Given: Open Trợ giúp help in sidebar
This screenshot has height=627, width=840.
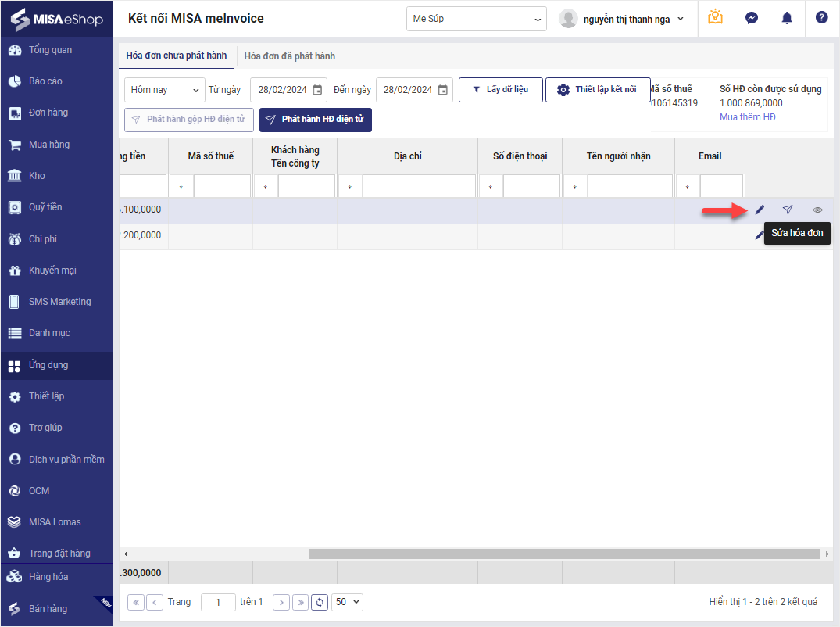Looking at the screenshot, I should pos(57,428).
